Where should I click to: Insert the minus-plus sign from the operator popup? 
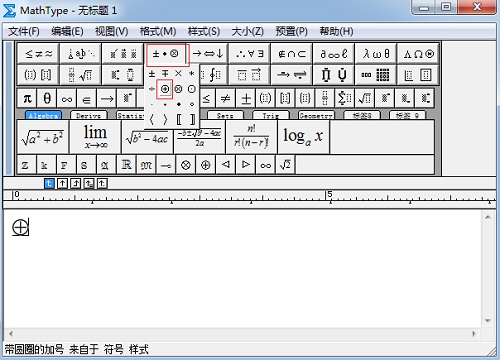click(x=165, y=74)
